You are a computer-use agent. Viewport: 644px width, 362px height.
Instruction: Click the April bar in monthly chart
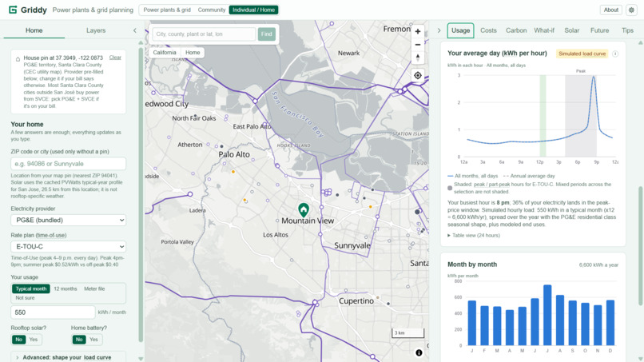510,328
